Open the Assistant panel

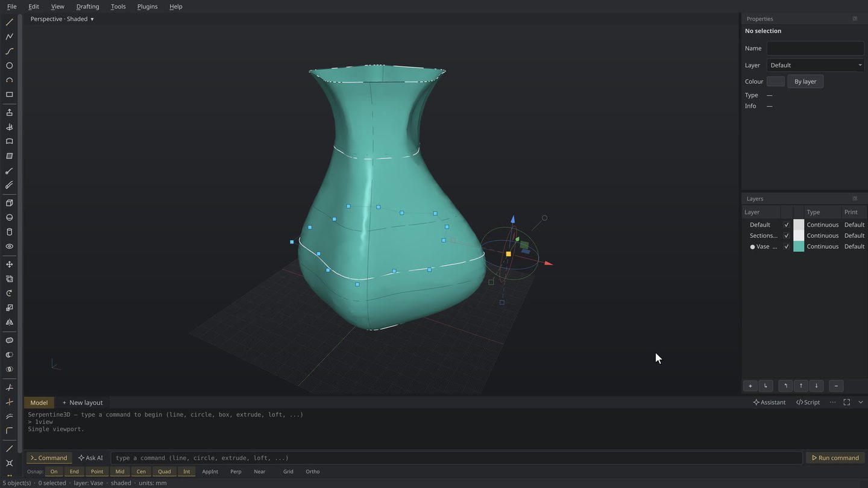pos(769,402)
